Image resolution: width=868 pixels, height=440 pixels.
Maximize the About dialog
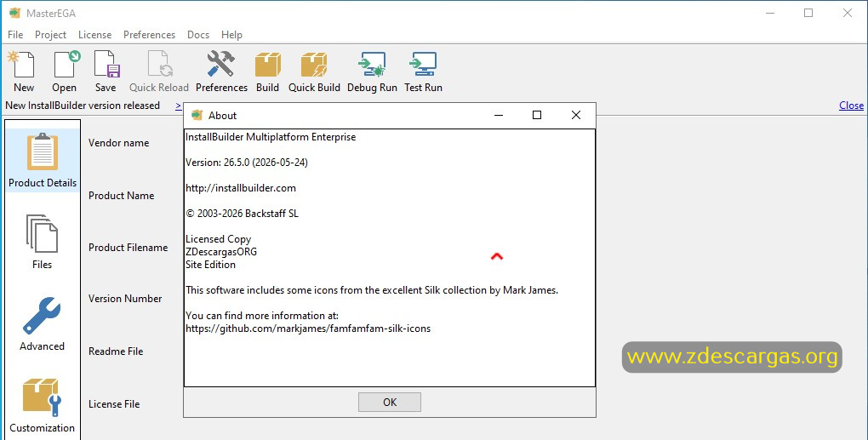point(536,115)
